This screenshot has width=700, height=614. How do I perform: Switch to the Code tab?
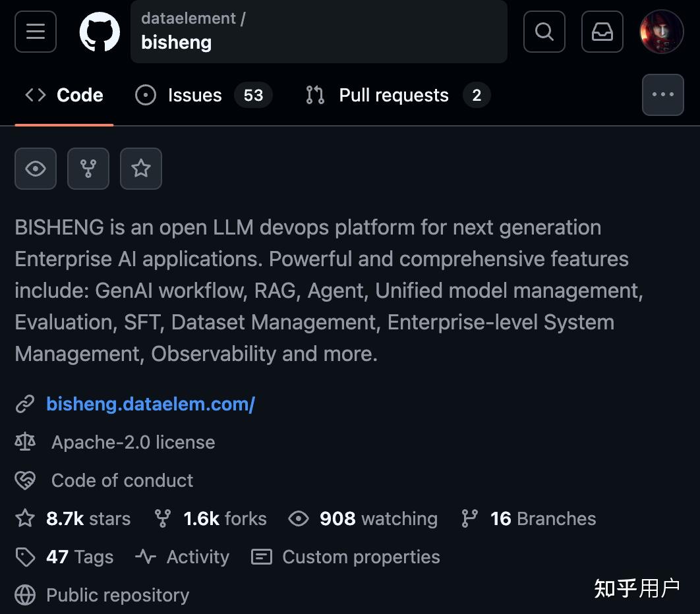[65, 96]
